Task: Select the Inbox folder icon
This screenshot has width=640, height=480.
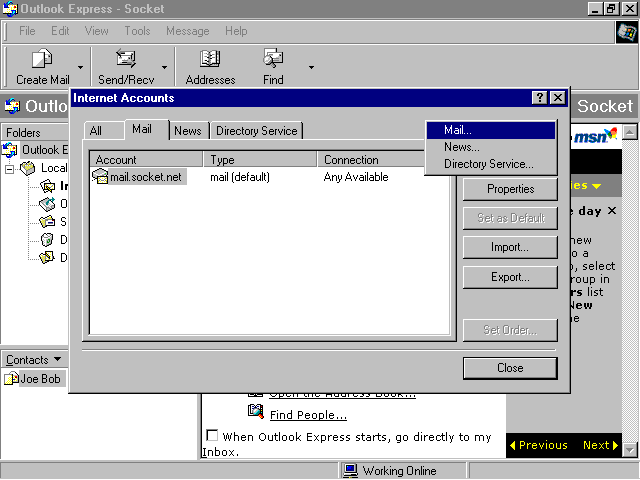Action: pos(47,186)
